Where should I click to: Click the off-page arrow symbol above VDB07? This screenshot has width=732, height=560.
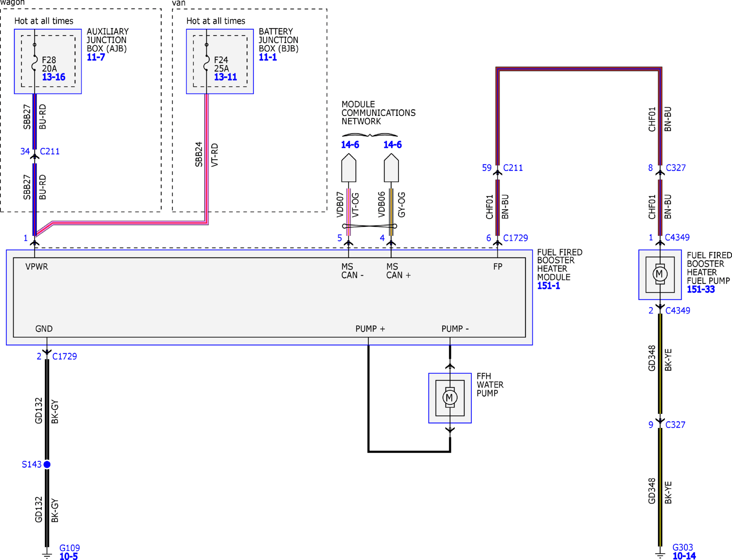coord(348,168)
